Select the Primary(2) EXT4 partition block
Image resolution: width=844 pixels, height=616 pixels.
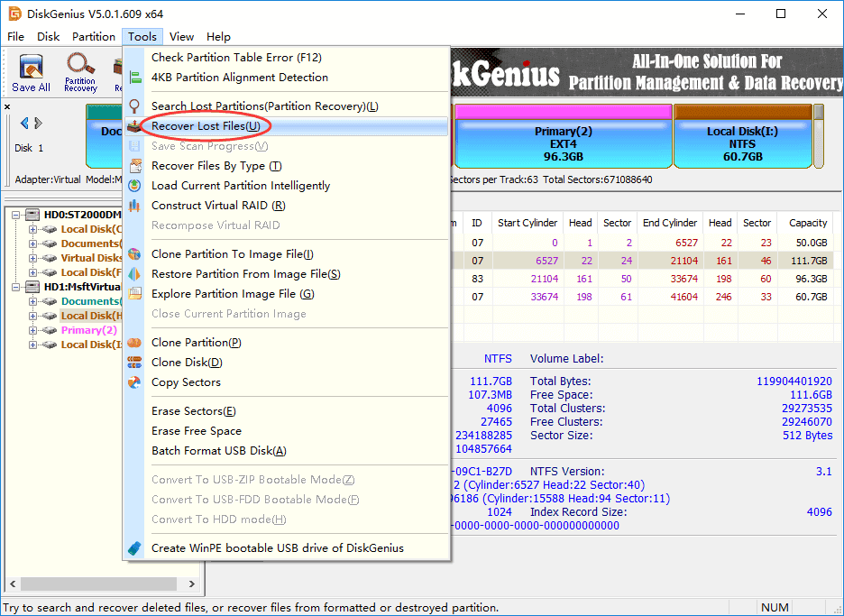[563, 143]
